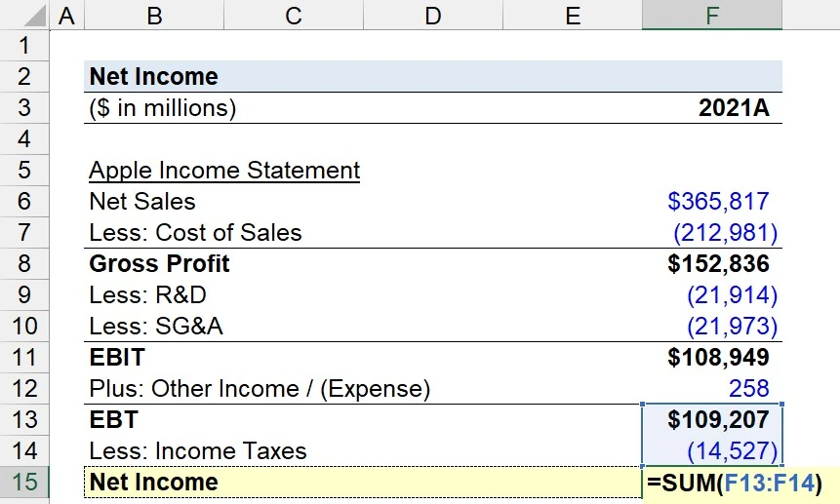Click the 2021A year header cell

[x=734, y=108]
